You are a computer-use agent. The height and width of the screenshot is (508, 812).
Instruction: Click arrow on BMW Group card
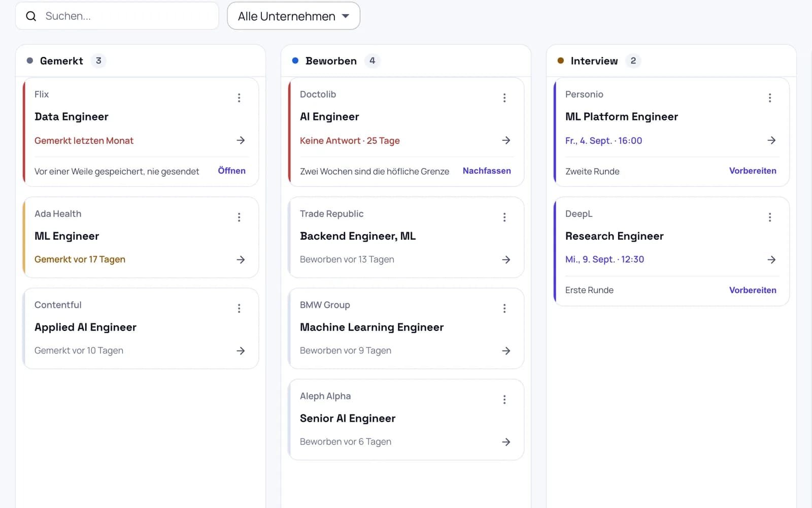[506, 351]
